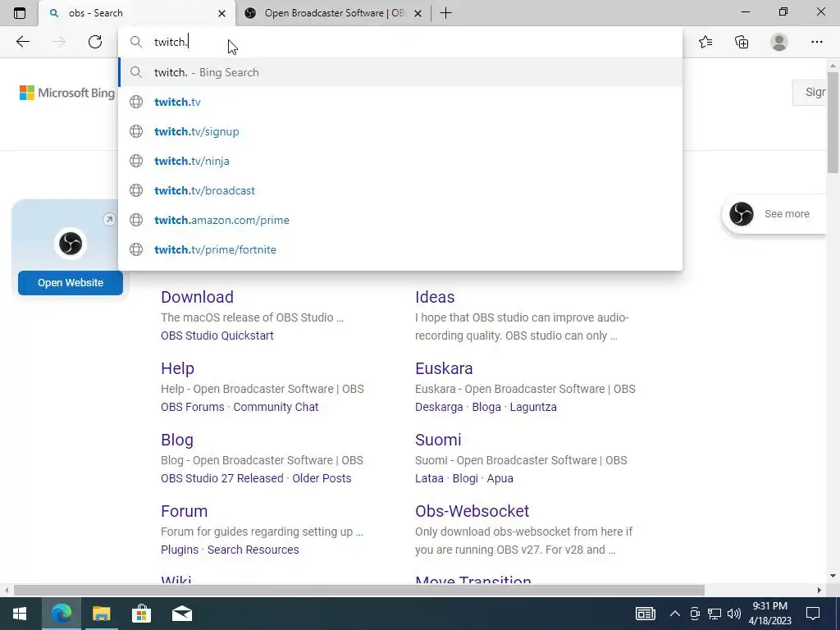Image resolution: width=840 pixels, height=630 pixels.
Task: Switch to the Open Broadcaster Software tab
Action: (335, 13)
